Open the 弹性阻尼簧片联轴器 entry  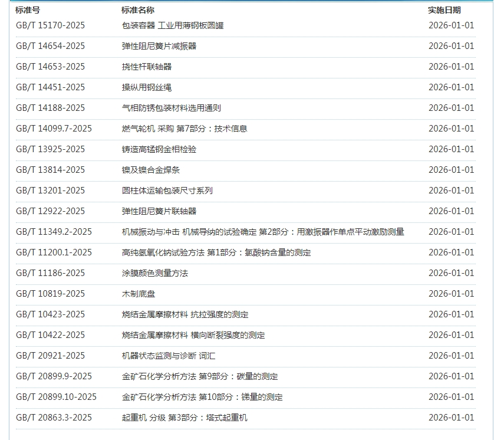[159, 211]
